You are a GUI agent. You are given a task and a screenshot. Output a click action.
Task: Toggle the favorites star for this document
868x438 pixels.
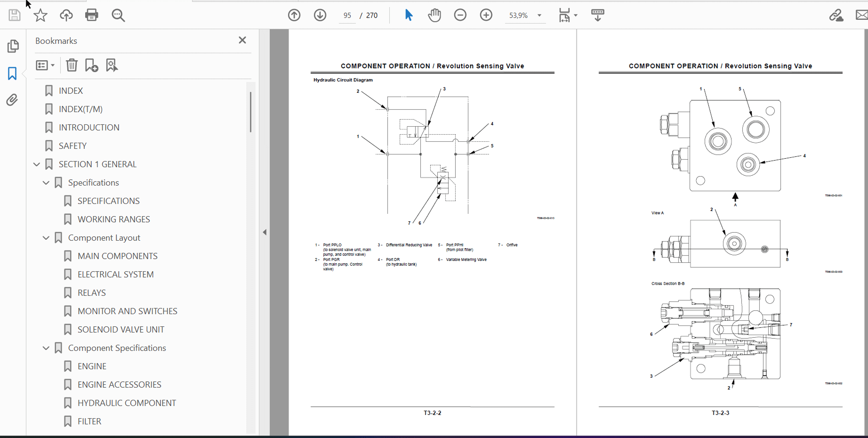click(40, 15)
